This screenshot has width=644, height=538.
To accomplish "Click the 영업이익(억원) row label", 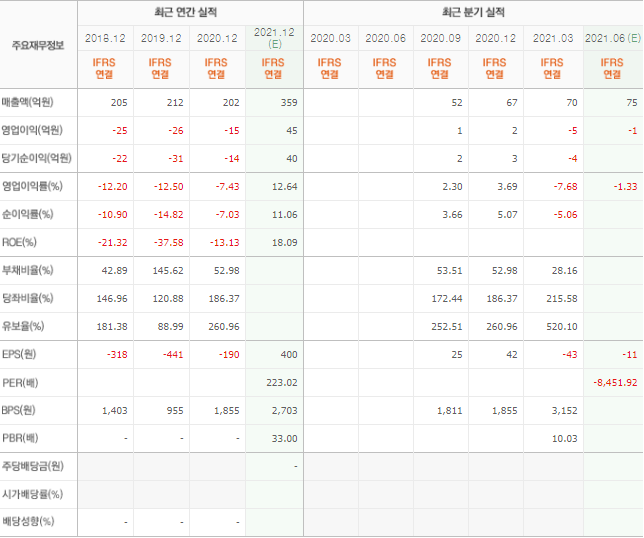I will pos(32,130).
